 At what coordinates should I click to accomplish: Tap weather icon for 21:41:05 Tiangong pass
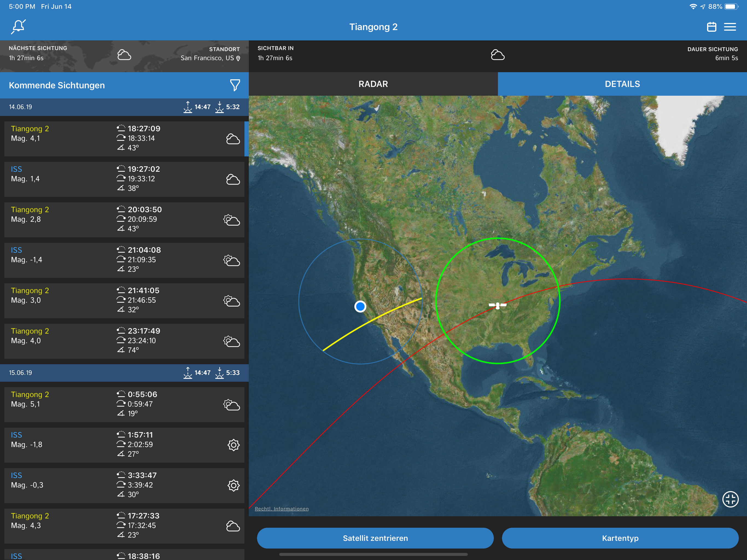[x=232, y=301]
